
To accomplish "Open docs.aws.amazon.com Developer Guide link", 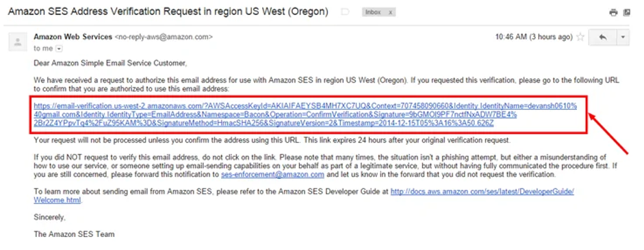I will pyautogui.click(x=482, y=191).
